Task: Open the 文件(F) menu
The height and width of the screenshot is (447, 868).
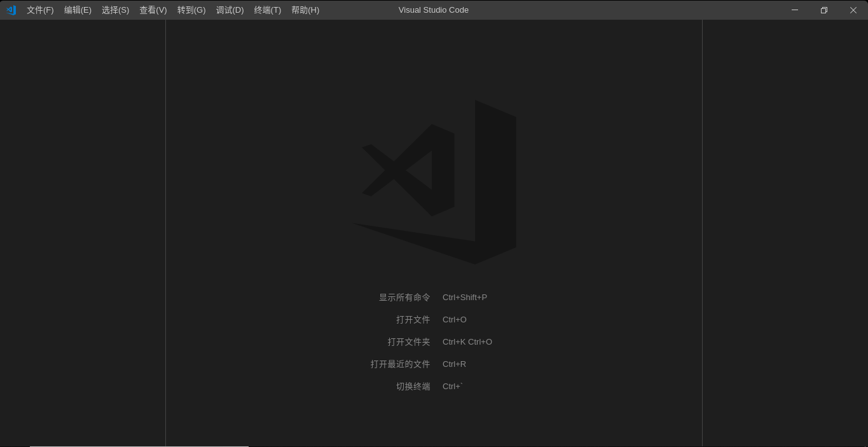Action: [39, 10]
